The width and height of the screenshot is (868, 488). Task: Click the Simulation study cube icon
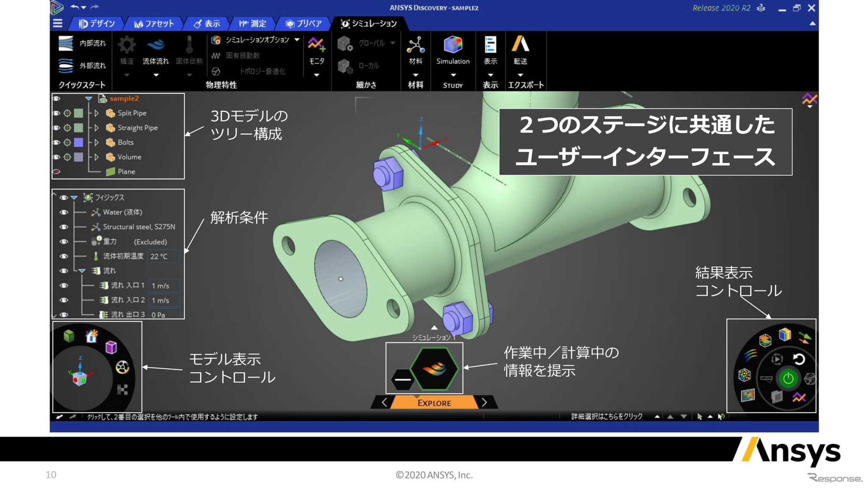[452, 45]
